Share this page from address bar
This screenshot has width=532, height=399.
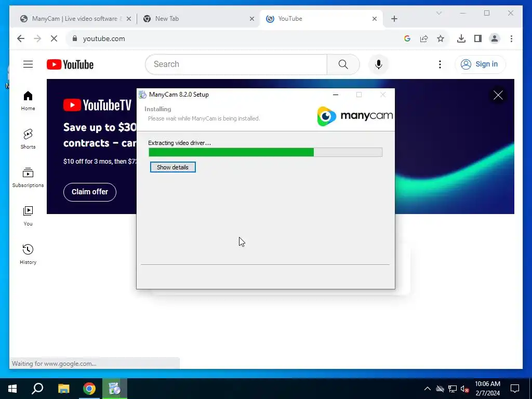424,38
